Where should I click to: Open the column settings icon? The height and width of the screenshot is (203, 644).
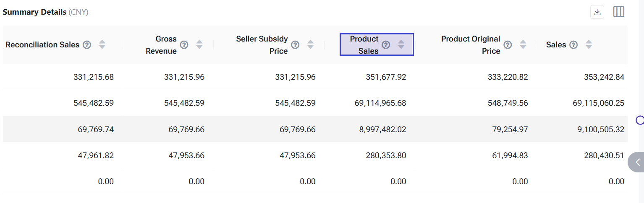pyautogui.click(x=618, y=12)
